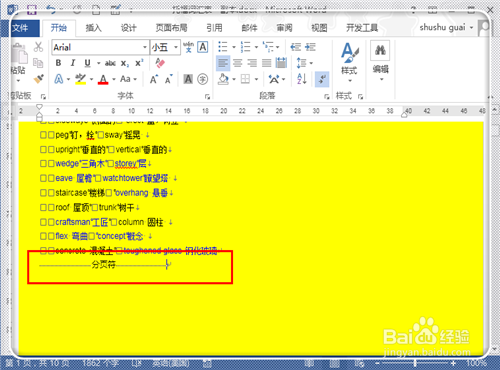Click the Copy icon
The image size is (500, 370).
click(x=38, y=63)
